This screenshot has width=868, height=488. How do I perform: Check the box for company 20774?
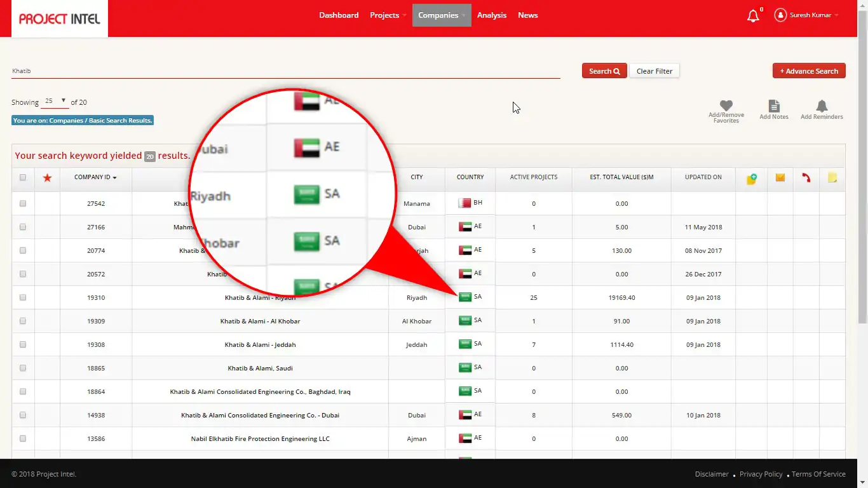[x=23, y=251]
